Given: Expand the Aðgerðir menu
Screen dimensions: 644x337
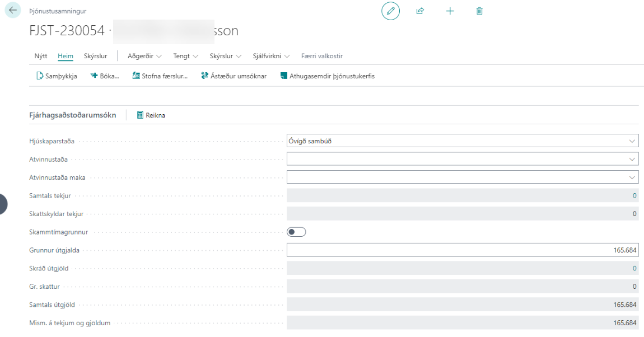Looking at the screenshot, I should tap(144, 56).
